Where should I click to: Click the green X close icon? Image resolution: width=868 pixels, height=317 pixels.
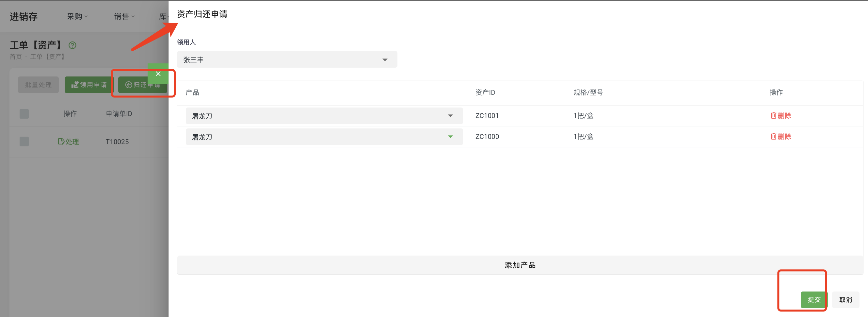click(158, 74)
